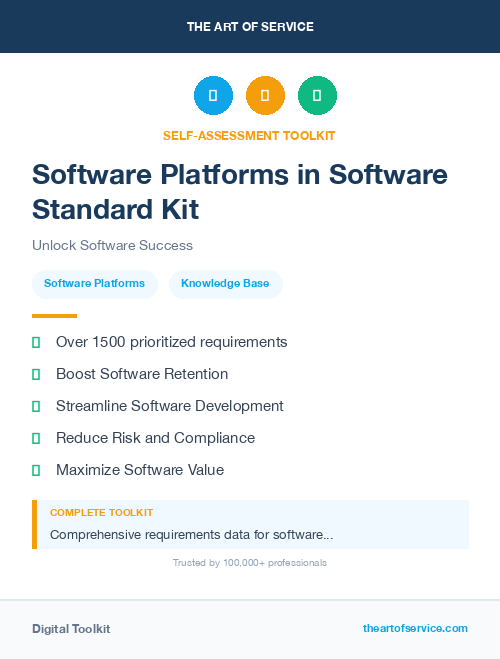
Task: Click the SELF-ASSESSMENT TOOLKIT label
Action: [249, 136]
